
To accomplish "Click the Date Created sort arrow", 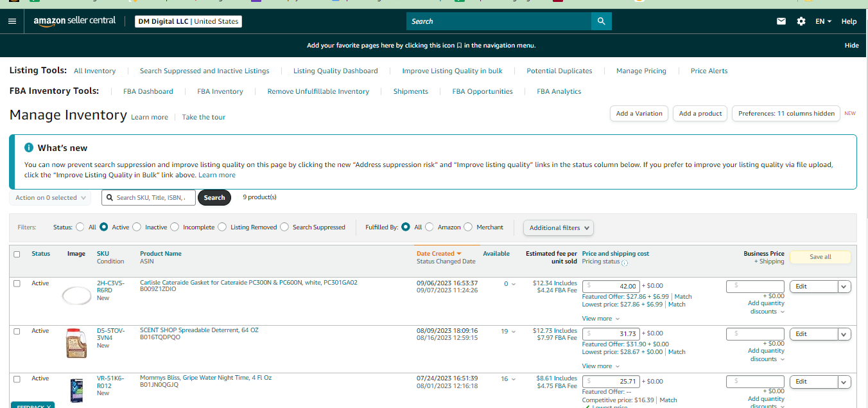I will click(x=459, y=254).
